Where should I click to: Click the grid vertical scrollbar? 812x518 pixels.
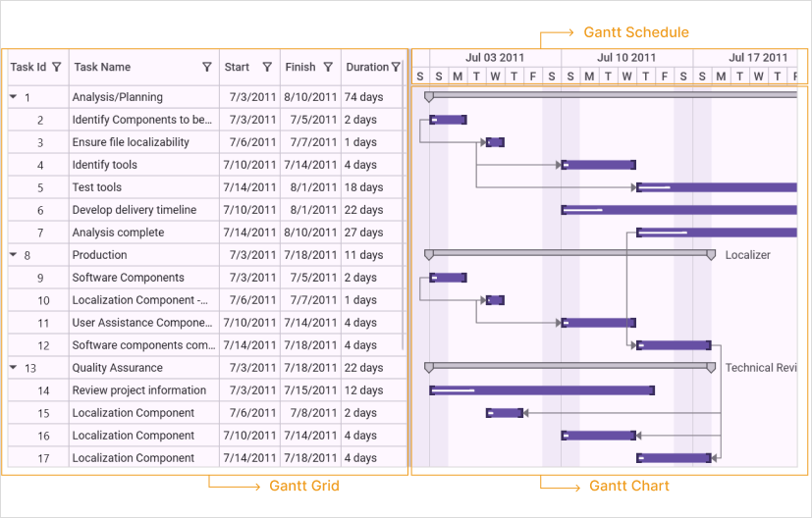(x=404, y=207)
